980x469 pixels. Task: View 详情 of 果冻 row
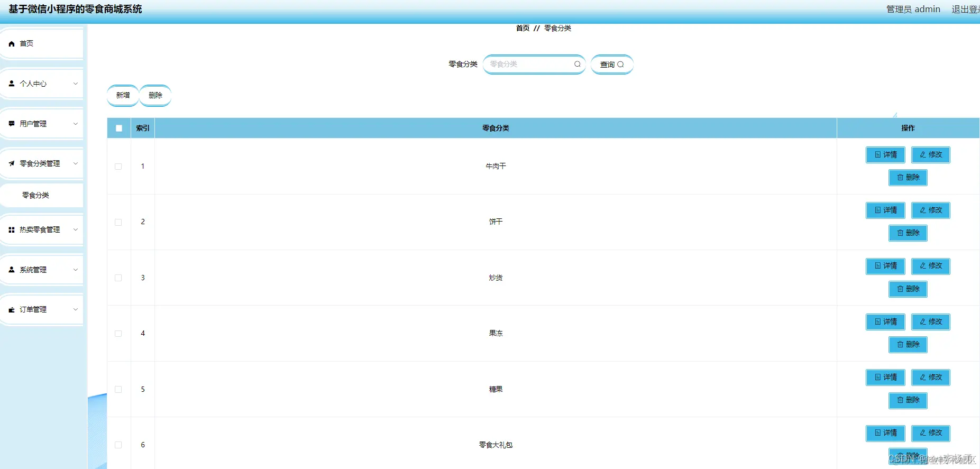tap(885, 322)
